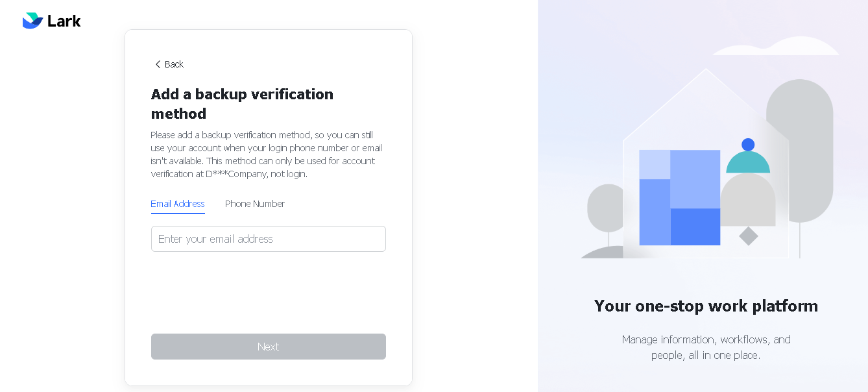Click the description paragraph mentioning D***Company

(267, 154)
